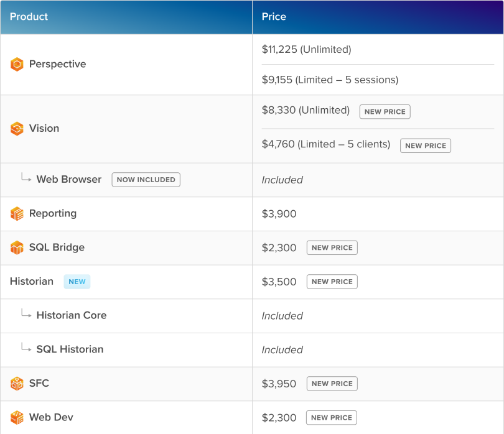The height and width of the screenshot is (434, 504).
Task: Click the Price column header
Action: tap(378, 17)
